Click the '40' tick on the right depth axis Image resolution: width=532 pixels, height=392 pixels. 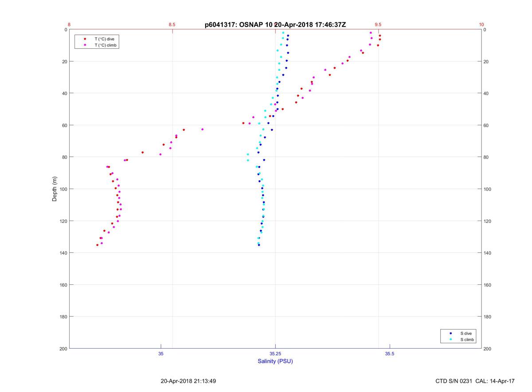click(486, 93)
